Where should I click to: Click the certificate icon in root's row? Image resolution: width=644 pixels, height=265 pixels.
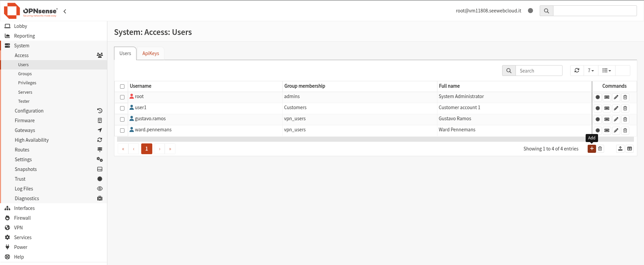598,97
